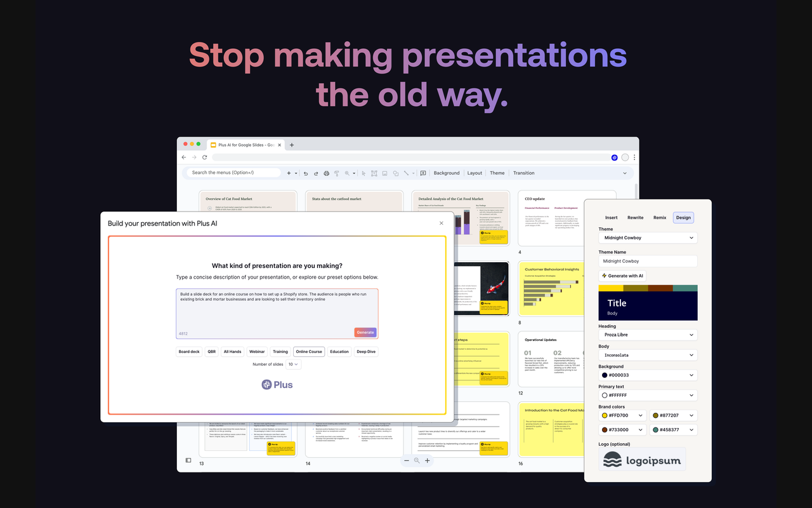Click the print icon in Slides toolbar
Screen dimensions: 812x508
click(x=327, y=173)
